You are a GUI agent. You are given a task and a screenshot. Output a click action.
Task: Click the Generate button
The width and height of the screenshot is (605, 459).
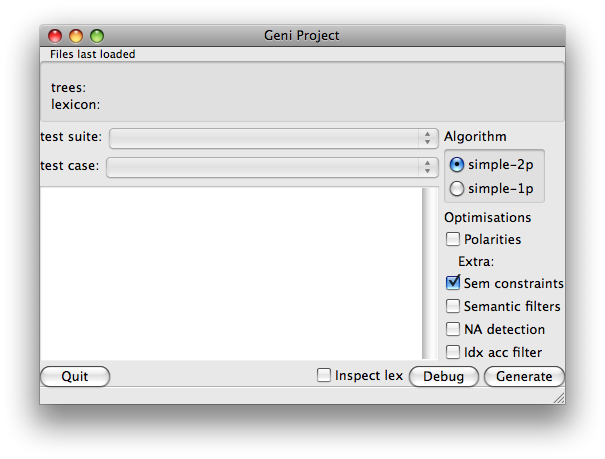(x=524, y=376)
